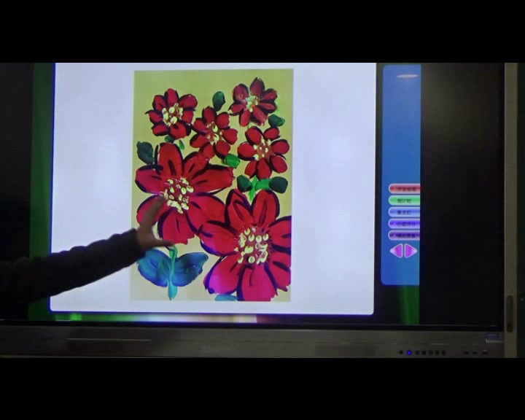The image size is (525, 420).
Task: Click the empty blue sidebar panel area
Action: click(x=401, y=131)
